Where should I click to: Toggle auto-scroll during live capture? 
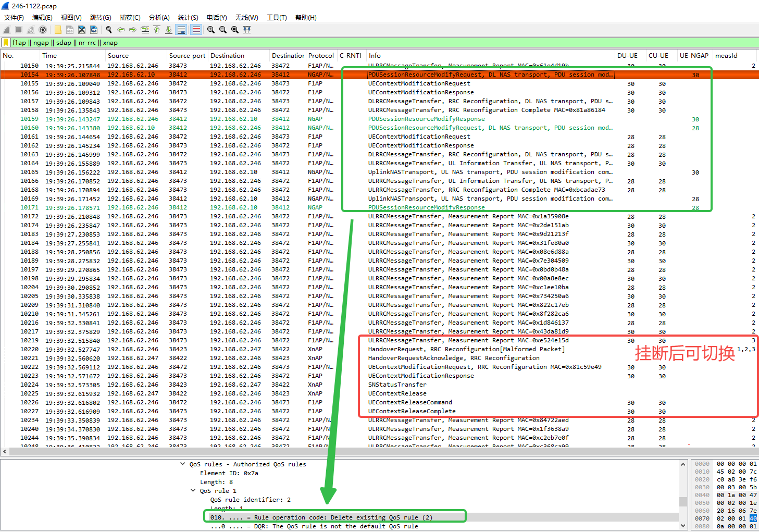181,30
